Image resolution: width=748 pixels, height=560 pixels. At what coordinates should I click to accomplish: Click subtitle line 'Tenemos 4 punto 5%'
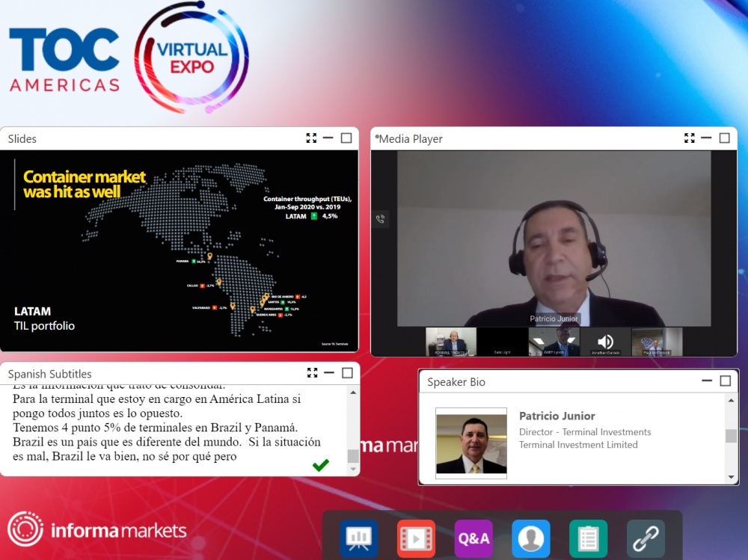coord(155,428)
